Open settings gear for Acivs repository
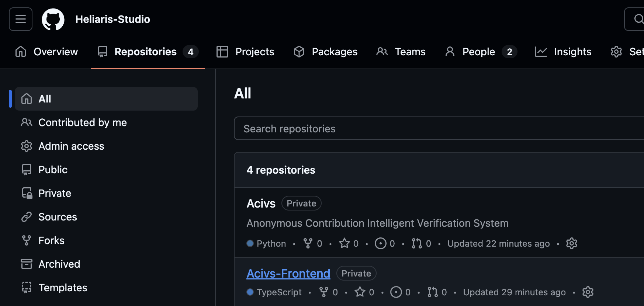Image resolution: width=644 pixels, height=306 pixels. (572, 243)
